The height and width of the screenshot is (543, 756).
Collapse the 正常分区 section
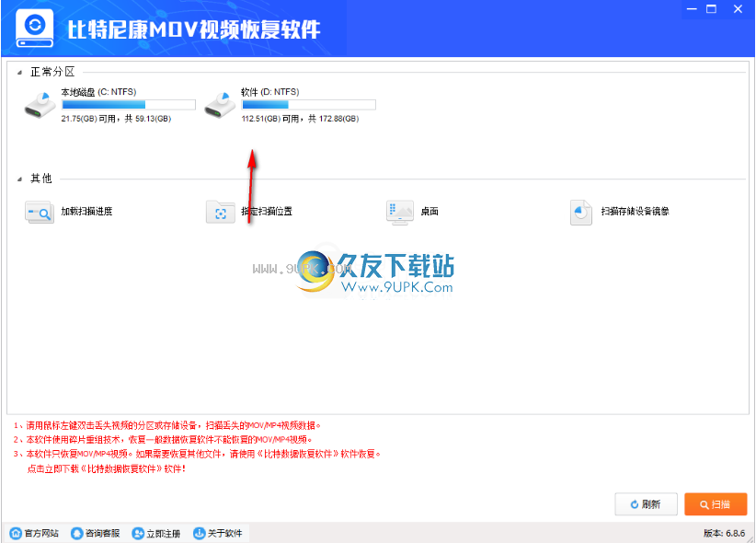pyautogui.click(x=19, y=73)
